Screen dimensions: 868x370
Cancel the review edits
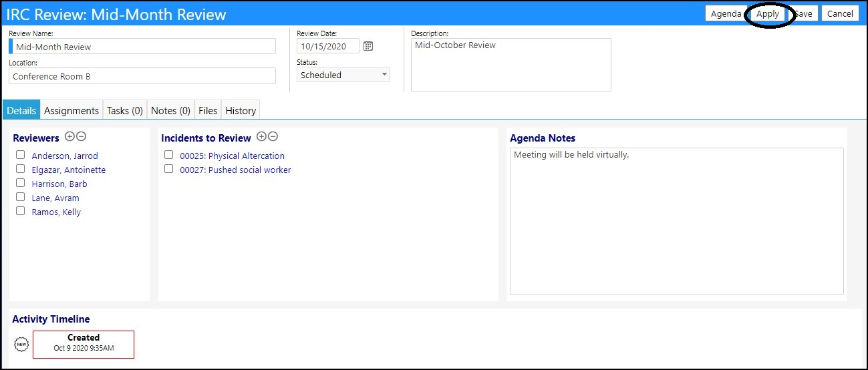(840, 13)
